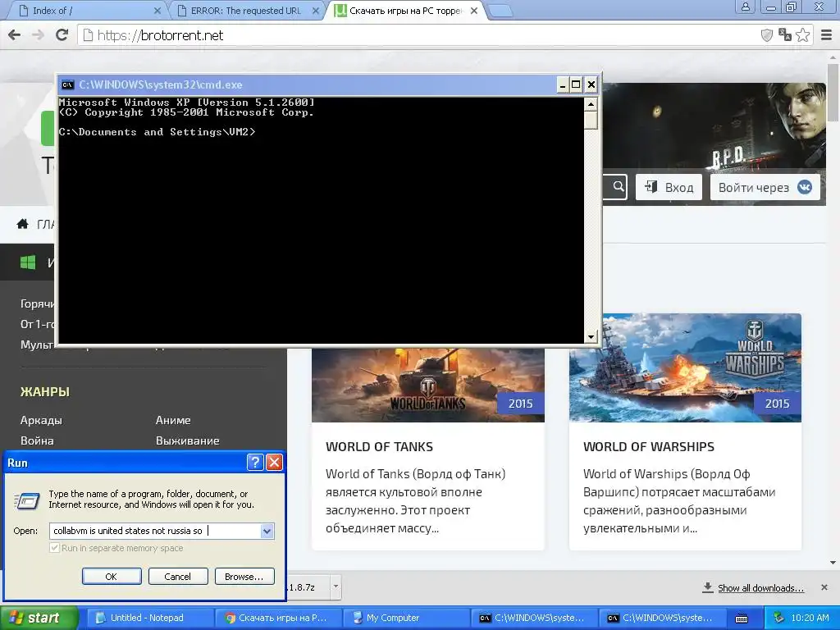Open the Аниме genre link
The width and height of the screenshot is (840, 630).
(173, 420)
